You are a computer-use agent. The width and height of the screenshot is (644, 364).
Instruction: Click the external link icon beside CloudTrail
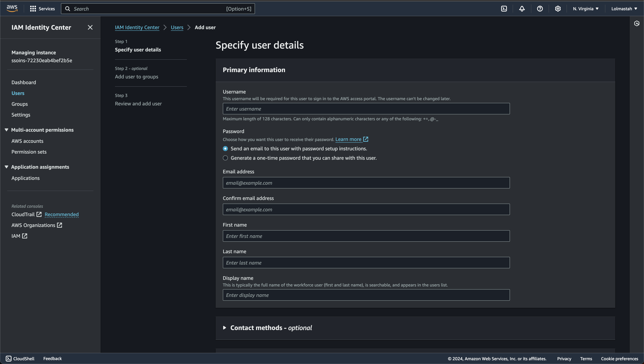tap(39, 214)
